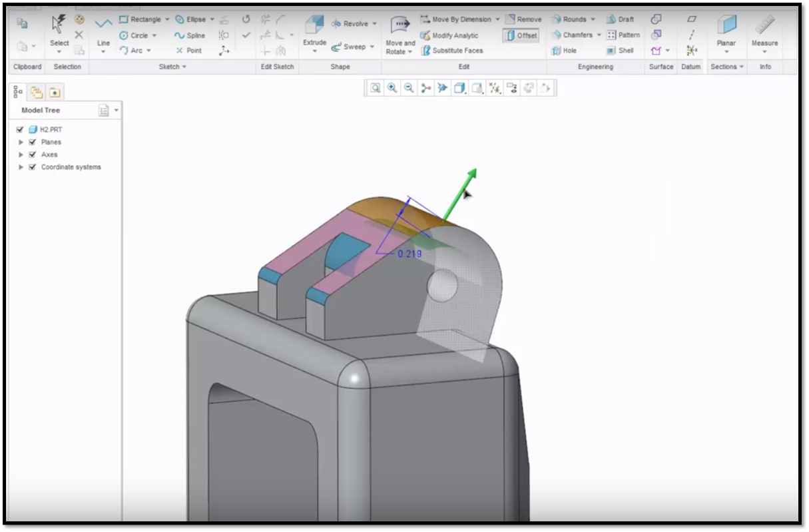
Task: Toggle the Axes visibility checkbox
Action: pyautogui.click(x=33, y=154)
